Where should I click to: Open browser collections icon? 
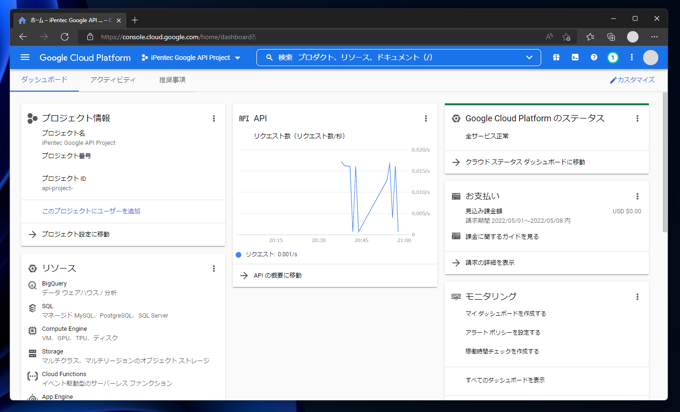611,37
